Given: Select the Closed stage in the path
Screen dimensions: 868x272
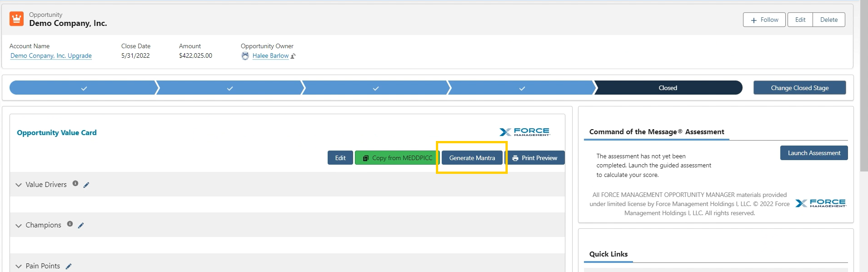Looking at the screenshot, I should point(668,88).
